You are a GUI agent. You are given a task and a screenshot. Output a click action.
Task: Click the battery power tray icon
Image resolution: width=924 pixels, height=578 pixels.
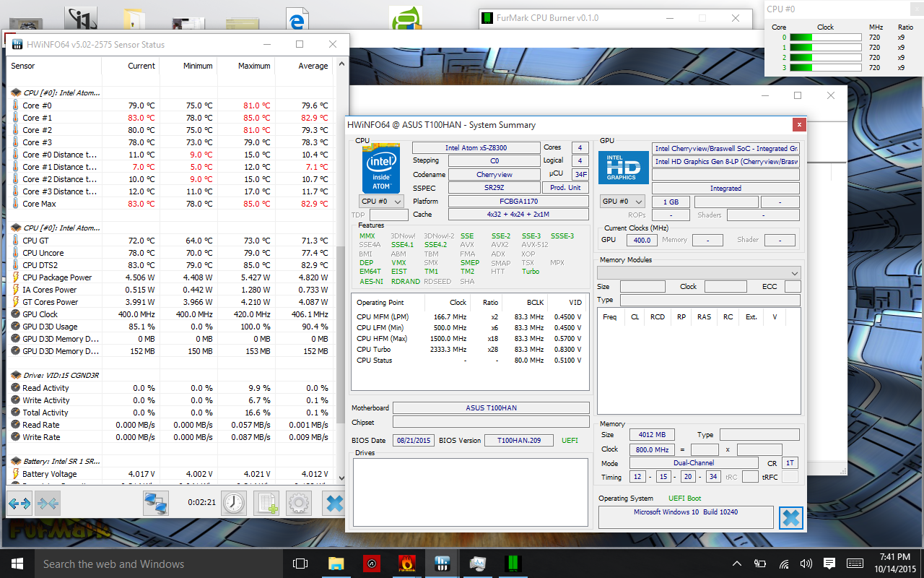tap(759, 564)
